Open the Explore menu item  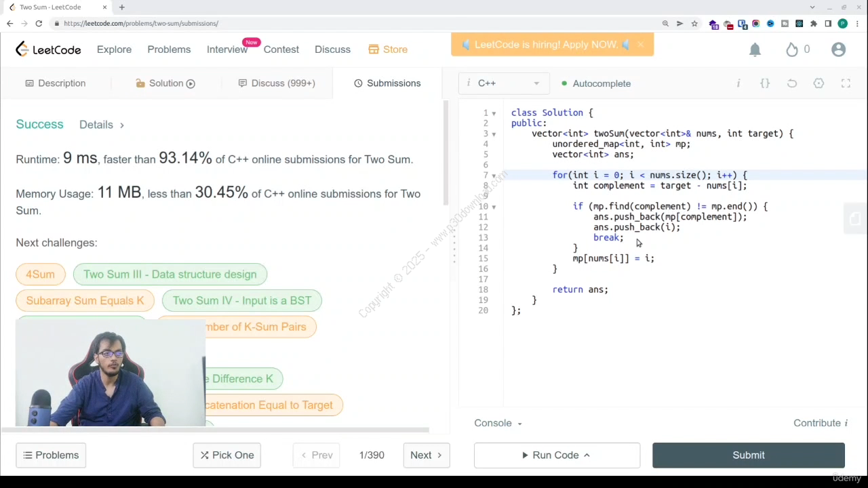coord(114,49)
